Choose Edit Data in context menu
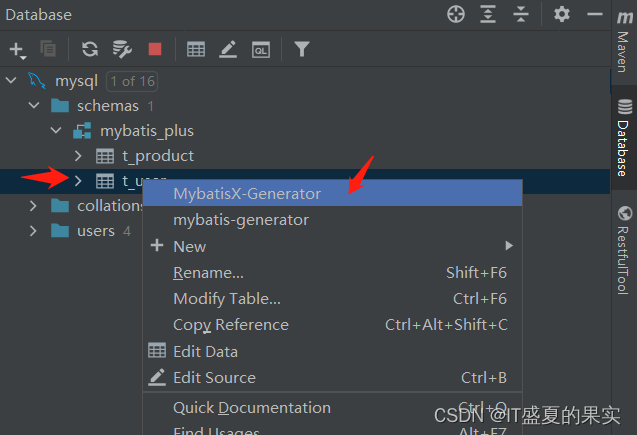Viewport: 637px width, 435px height. pos(332,351)
